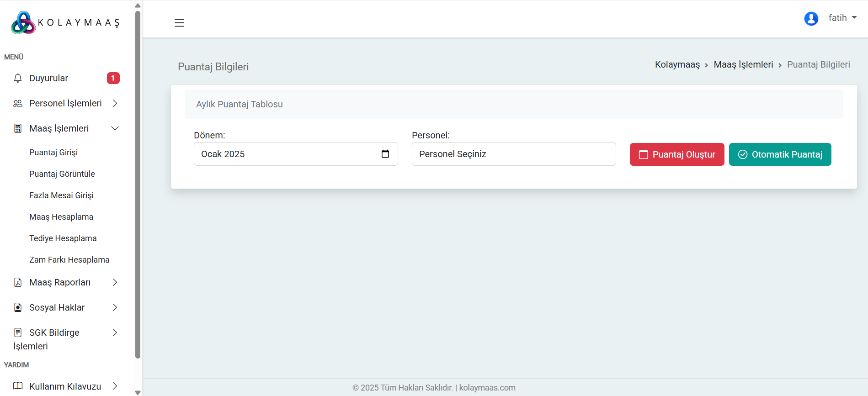Click the Maaş İşlemleri calculator icon
This screenshot has height=396, width=868.
[18, 128]
